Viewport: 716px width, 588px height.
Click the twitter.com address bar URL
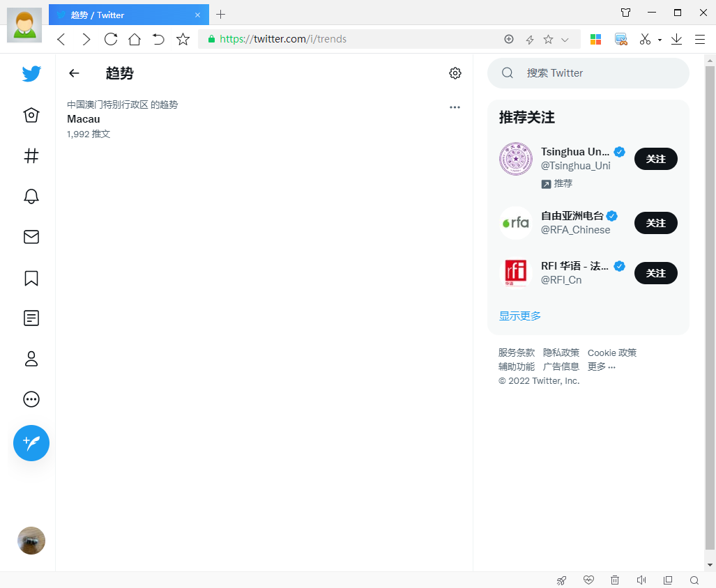[x=283, y=39]
